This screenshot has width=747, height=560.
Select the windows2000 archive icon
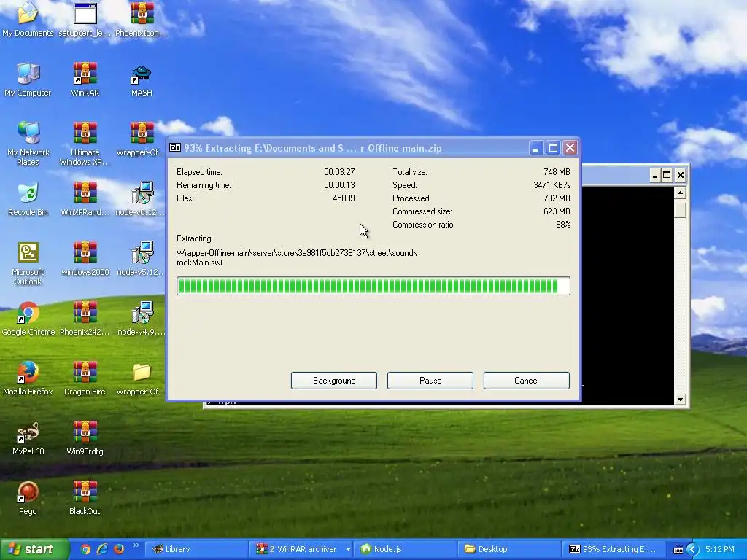(x=85, y=259)
